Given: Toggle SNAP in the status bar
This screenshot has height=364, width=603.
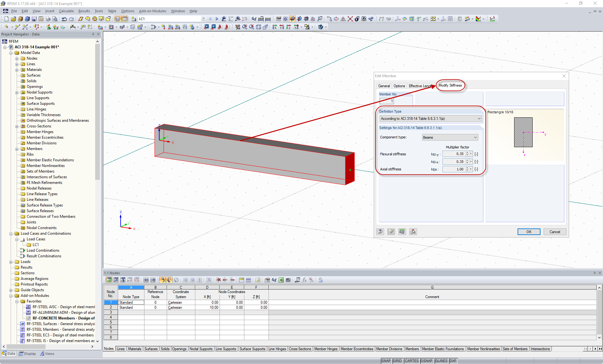Looking at the screenshot, I should 386,361.
